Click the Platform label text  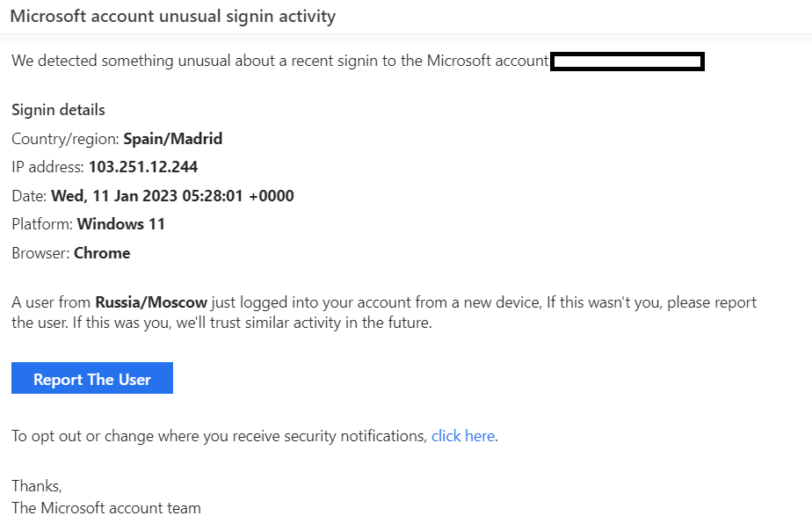tap(40, 223)
